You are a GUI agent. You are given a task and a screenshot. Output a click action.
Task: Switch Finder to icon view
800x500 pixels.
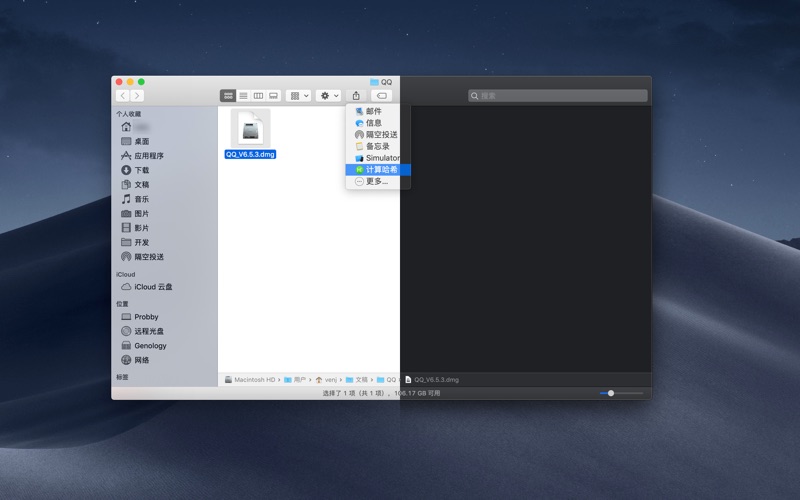228,96
